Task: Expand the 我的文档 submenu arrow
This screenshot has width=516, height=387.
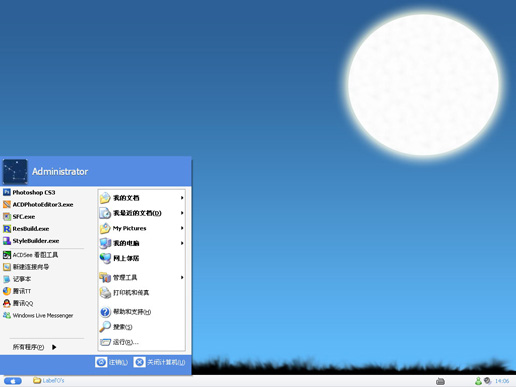Action: (x=182, y=198)
